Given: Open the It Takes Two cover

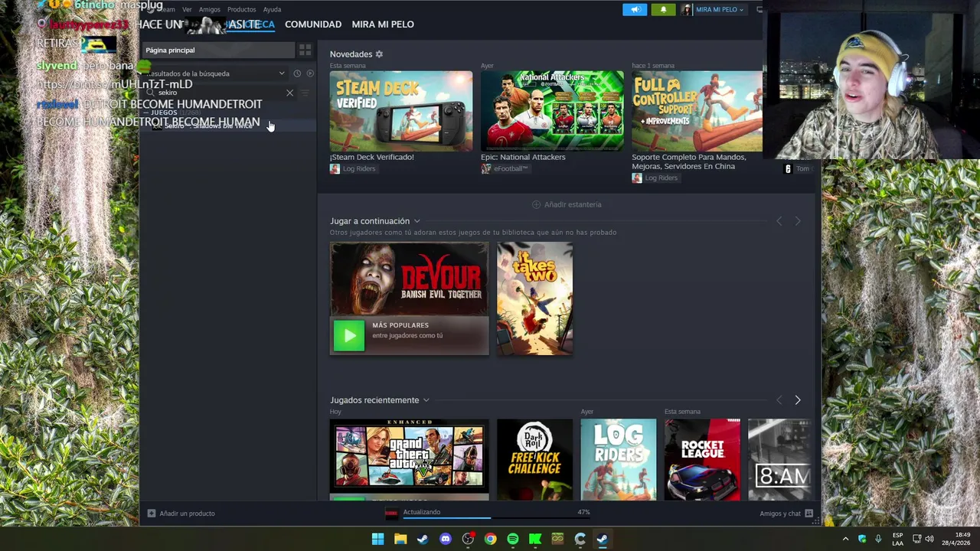Looking at the screenshot, I should pyautogui.click(x=534, y=298).
